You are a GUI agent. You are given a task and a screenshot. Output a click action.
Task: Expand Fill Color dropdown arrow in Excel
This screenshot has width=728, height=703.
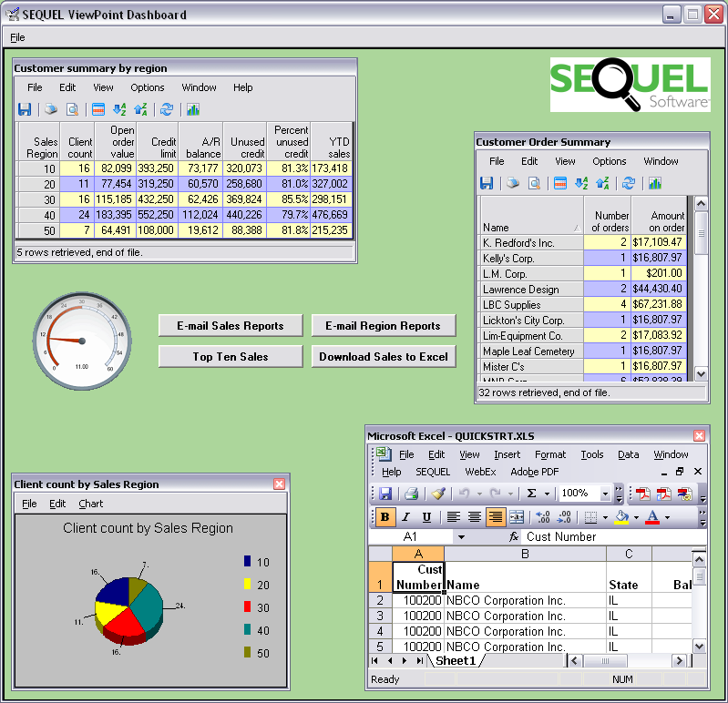pyautogui.click(x=636, y=517)
